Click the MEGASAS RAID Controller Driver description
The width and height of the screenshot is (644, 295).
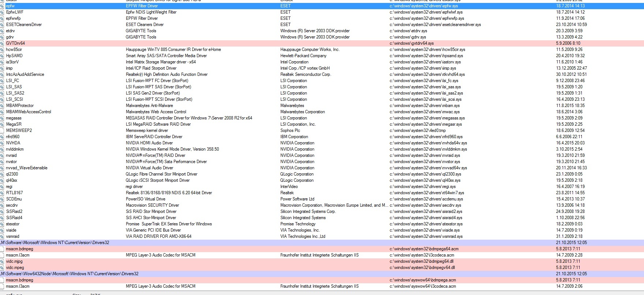(x=189, y=118)
